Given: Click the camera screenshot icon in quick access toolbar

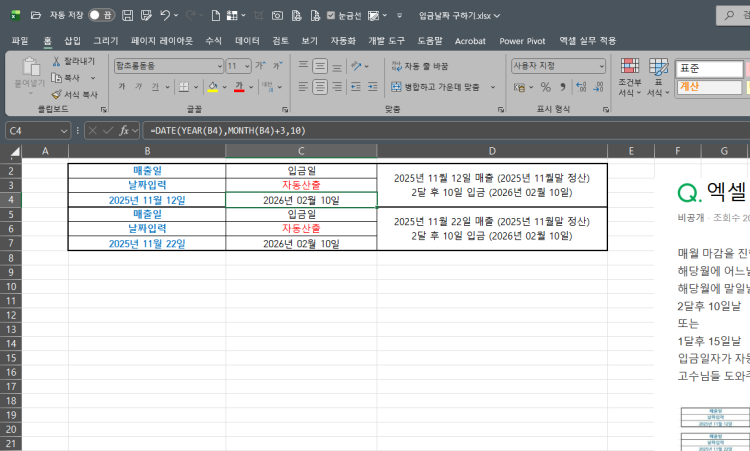Looking at the screenshot, I should (277, 15).
